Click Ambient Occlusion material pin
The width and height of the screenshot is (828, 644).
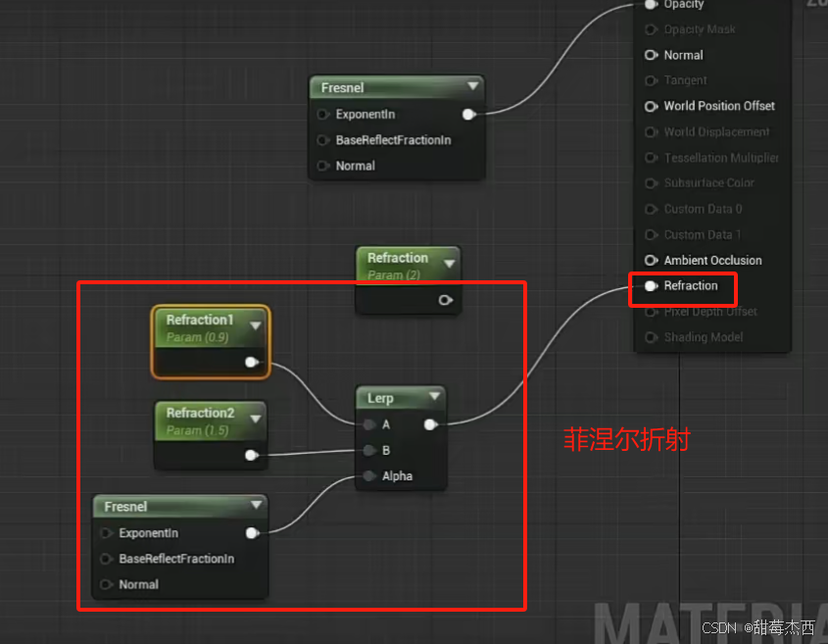pyautogui.click(x=651, y=260)
